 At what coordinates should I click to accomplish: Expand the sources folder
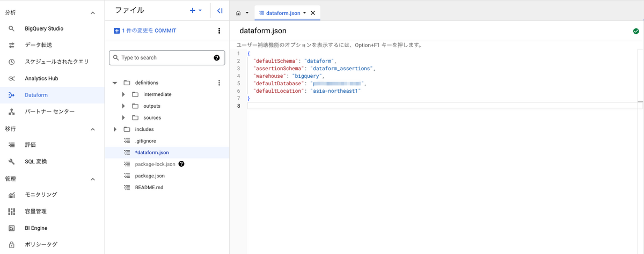[123, 117]
